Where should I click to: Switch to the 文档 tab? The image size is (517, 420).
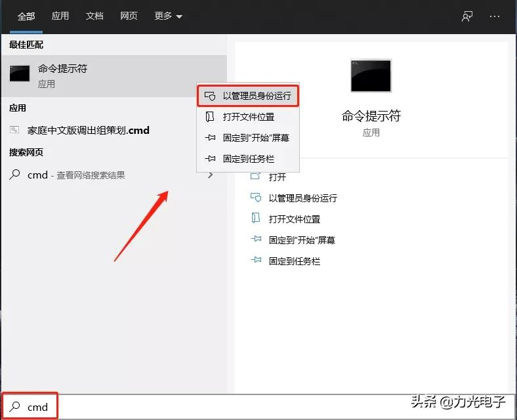click(94, 16)
